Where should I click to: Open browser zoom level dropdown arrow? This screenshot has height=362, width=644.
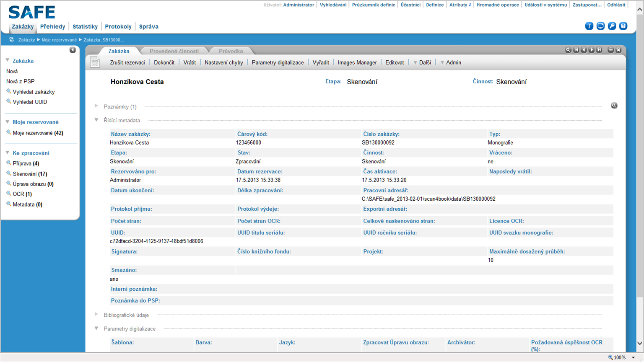tap(633, 357)
